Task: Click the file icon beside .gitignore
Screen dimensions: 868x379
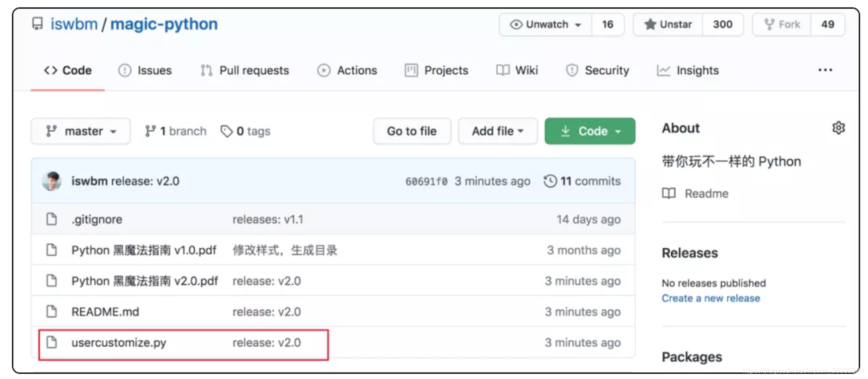Action: [52, 219]
